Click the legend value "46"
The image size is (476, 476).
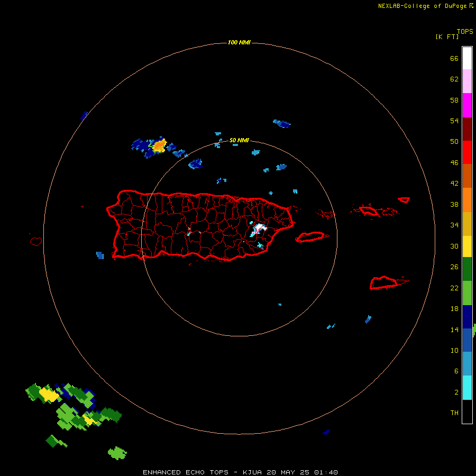click(454, 163)
